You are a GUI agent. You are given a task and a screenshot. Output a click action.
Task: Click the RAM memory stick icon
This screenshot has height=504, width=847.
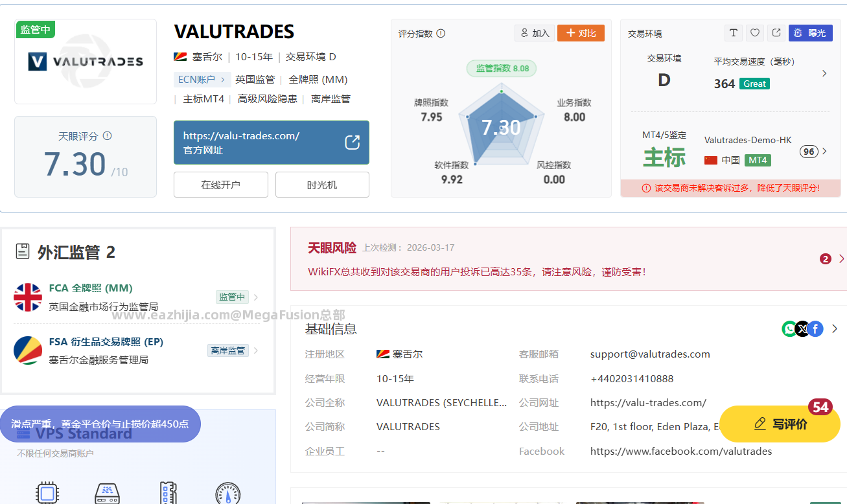(167, 494)
